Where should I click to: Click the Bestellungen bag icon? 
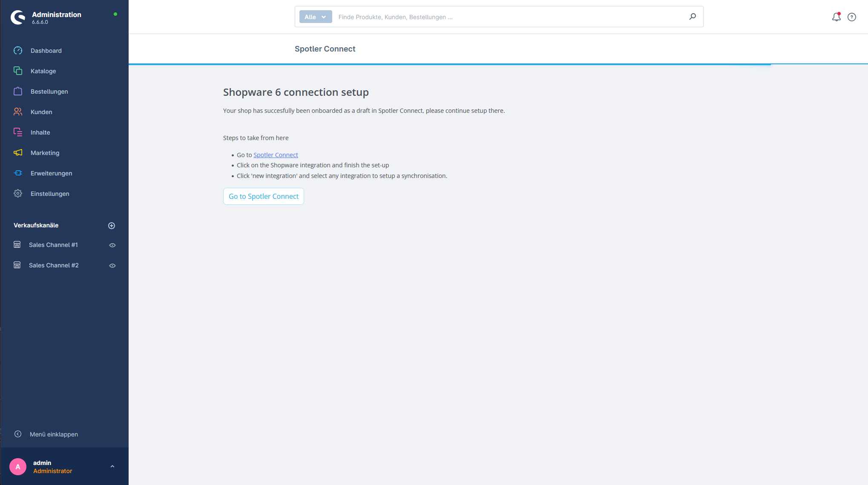coord(18,92)
